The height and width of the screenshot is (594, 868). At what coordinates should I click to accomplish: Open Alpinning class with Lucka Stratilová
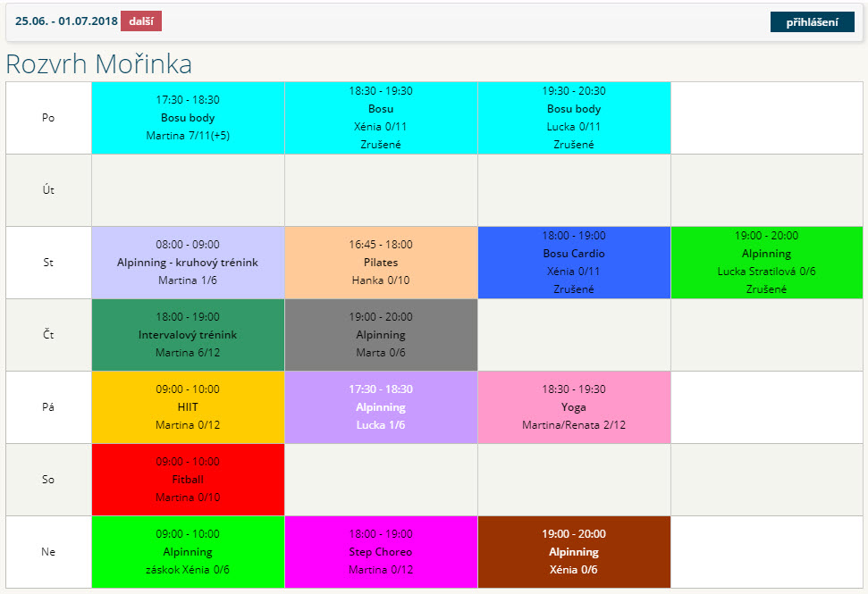tap(766, 263)
